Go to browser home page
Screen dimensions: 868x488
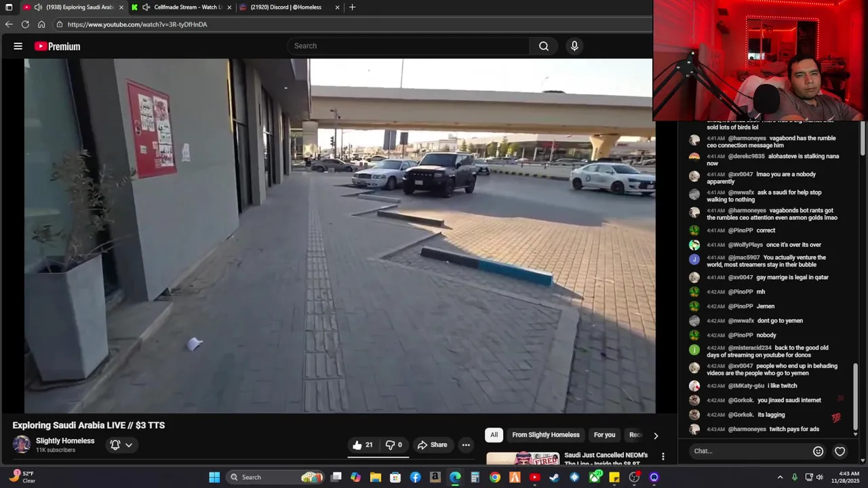pyautogui.click(x=41, y=24)
